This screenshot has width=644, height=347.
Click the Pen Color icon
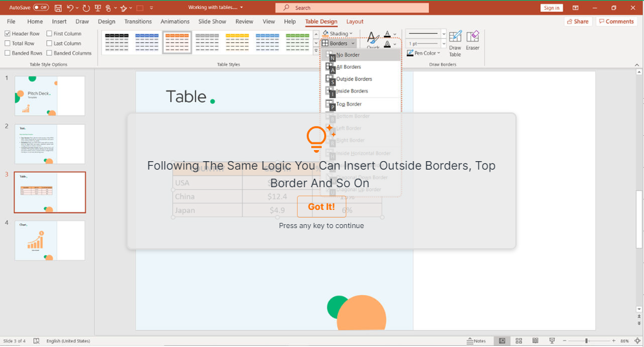tap(410, 53)
